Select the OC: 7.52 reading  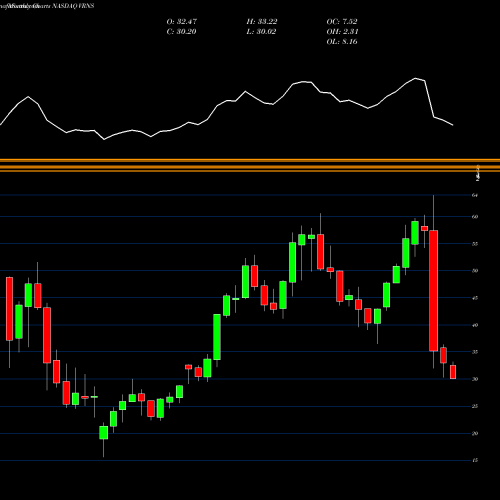(x=342, y=22)
